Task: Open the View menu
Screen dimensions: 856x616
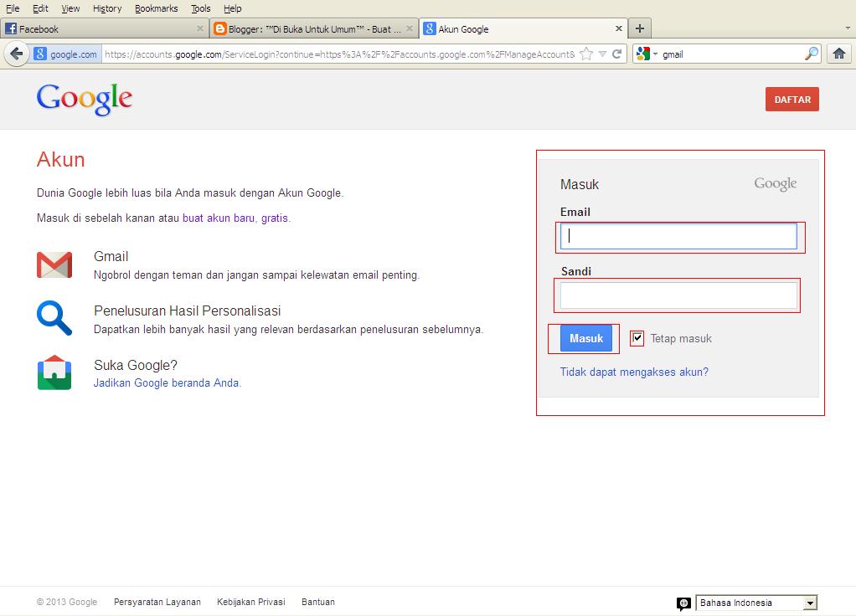Action: (x=70, y=8)
